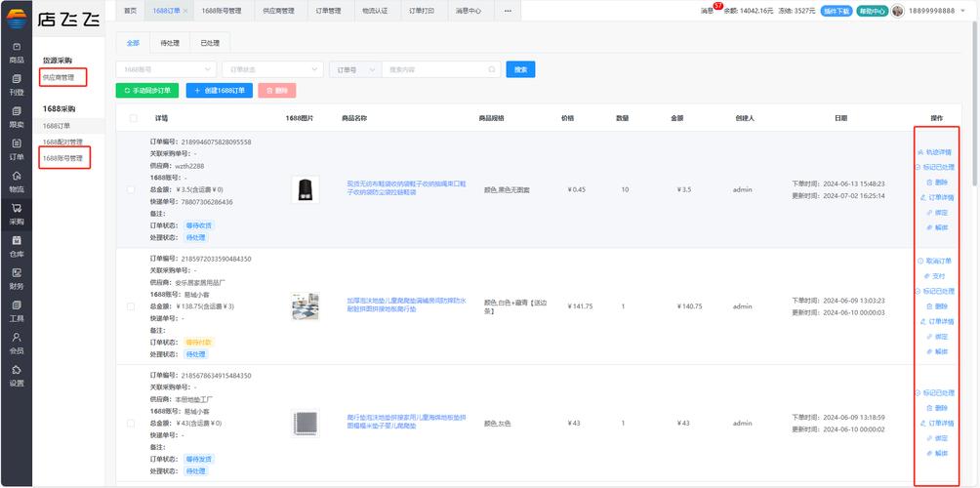The height and width of the screenshot is (488, 980).
Task: Open the 设置 (Settings) sidebar icon
Action: click(x=17, y=374)
